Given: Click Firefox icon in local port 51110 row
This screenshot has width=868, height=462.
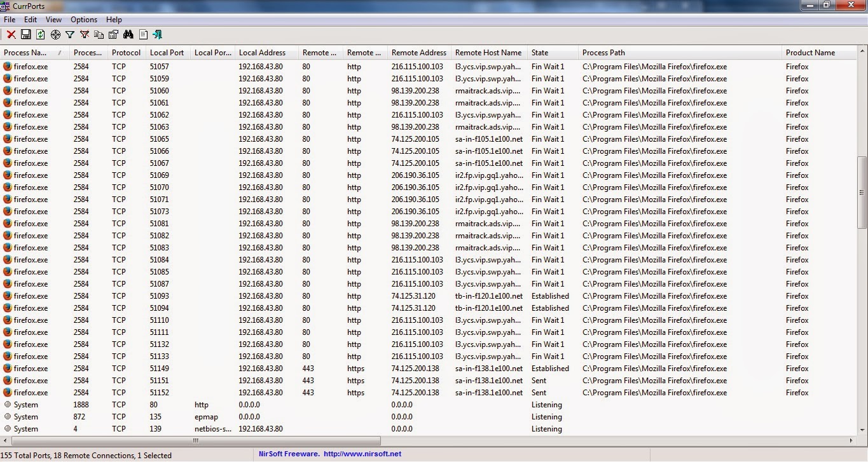Looking at the screenshot, I should [x=8, y=320].
